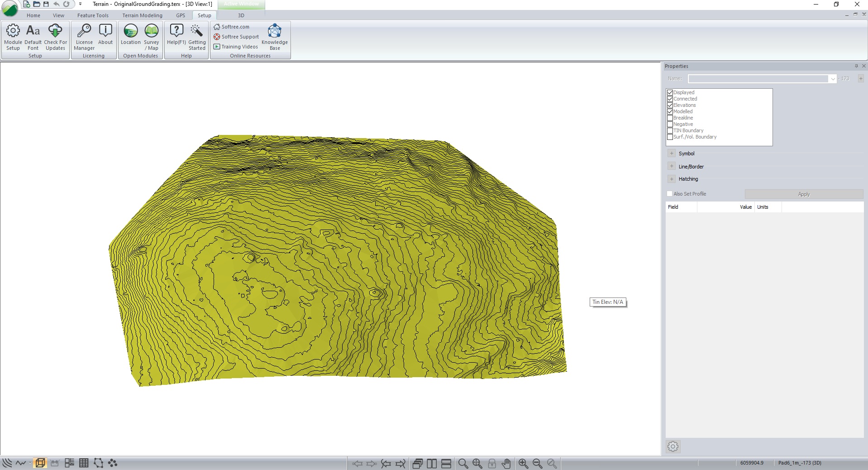Select the pan hand tool
868x470 pixels.
pos(506,463)
